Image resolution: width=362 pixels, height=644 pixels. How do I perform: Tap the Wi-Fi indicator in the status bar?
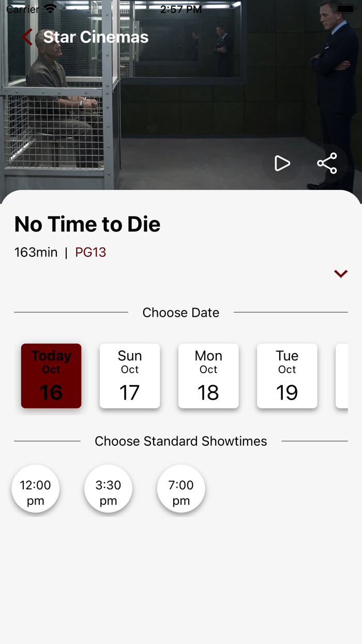click(49, 8)
